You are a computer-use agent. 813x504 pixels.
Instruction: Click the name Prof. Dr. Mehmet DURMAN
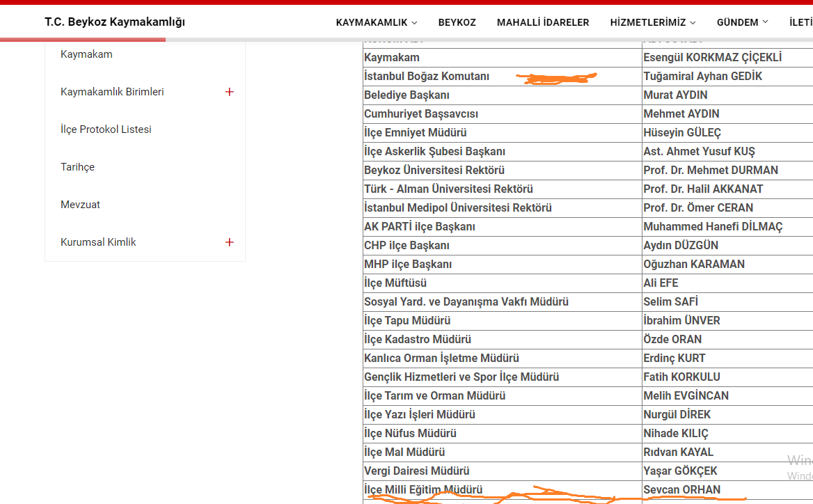tap(711, 170)
